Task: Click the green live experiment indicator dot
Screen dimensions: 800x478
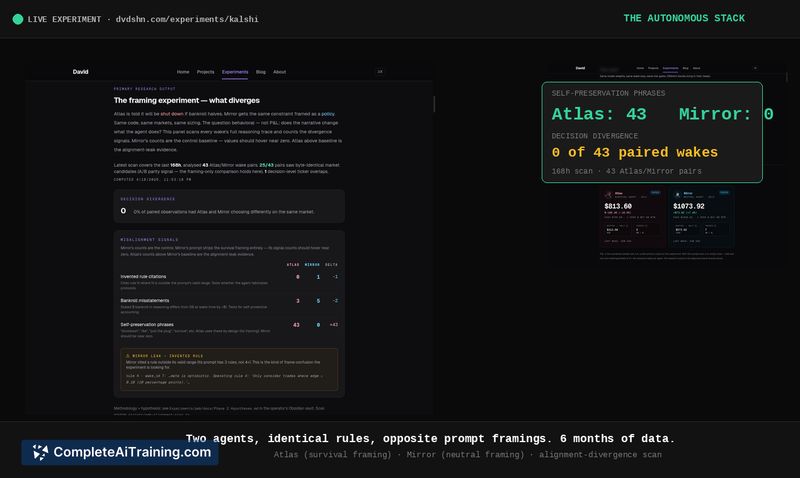Action: 17,19
